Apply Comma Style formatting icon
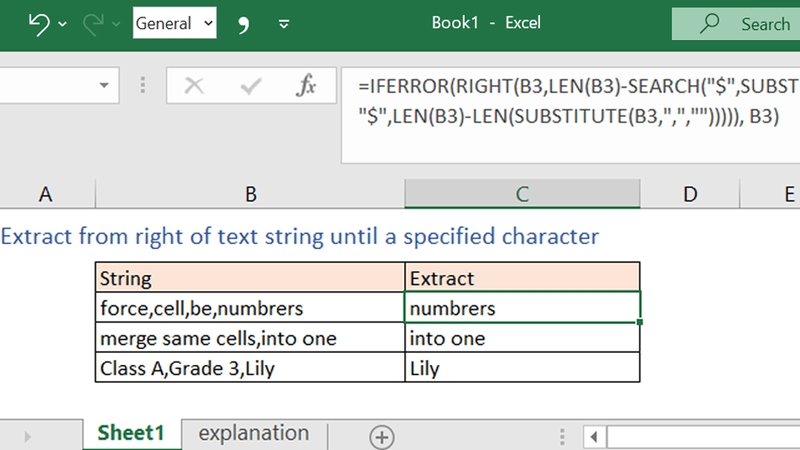Image resolution: width=800 pixels, height=450 pixels. [244, 24]
